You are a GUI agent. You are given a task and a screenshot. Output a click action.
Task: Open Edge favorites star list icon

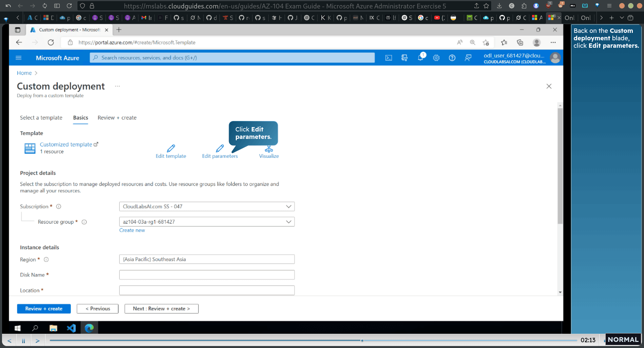click(x=504, y=42)
